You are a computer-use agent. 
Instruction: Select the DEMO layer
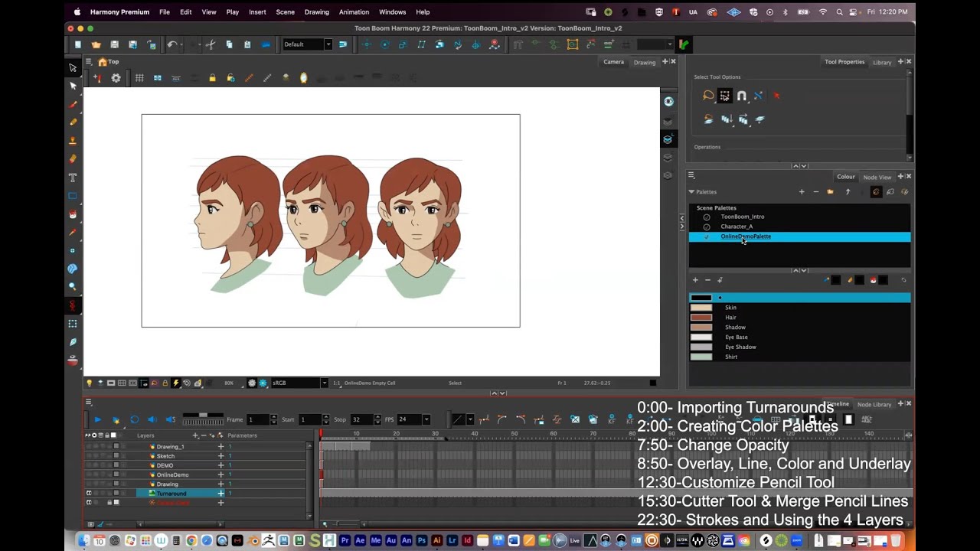[165, 465]
